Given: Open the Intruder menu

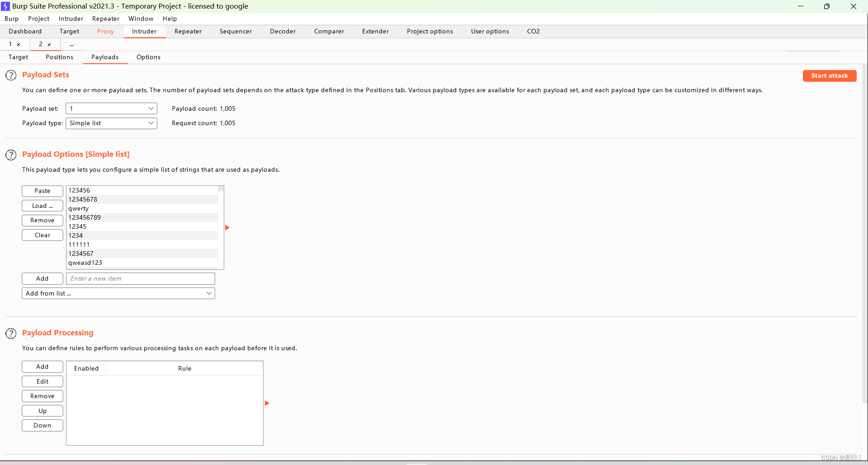Looking at the screenshot, I should coord(71,19).
